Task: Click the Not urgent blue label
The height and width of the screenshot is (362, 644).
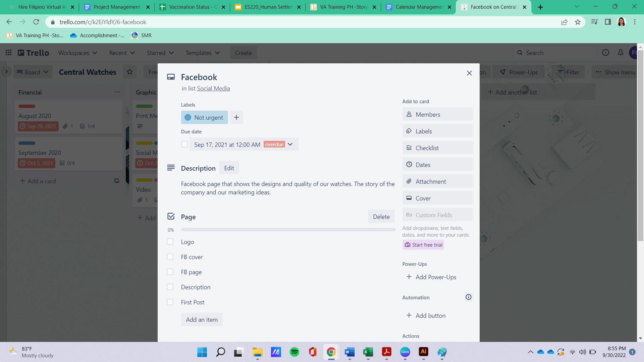Action: 204,117
